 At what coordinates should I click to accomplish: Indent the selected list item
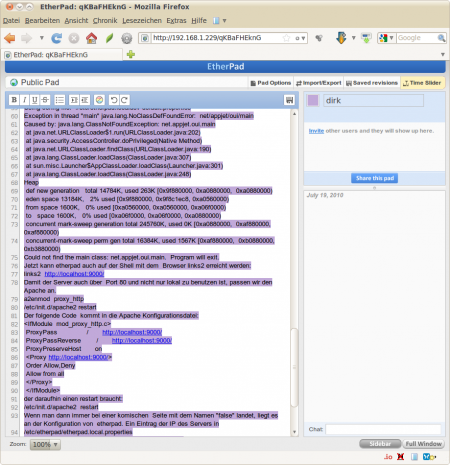(74, 100)
